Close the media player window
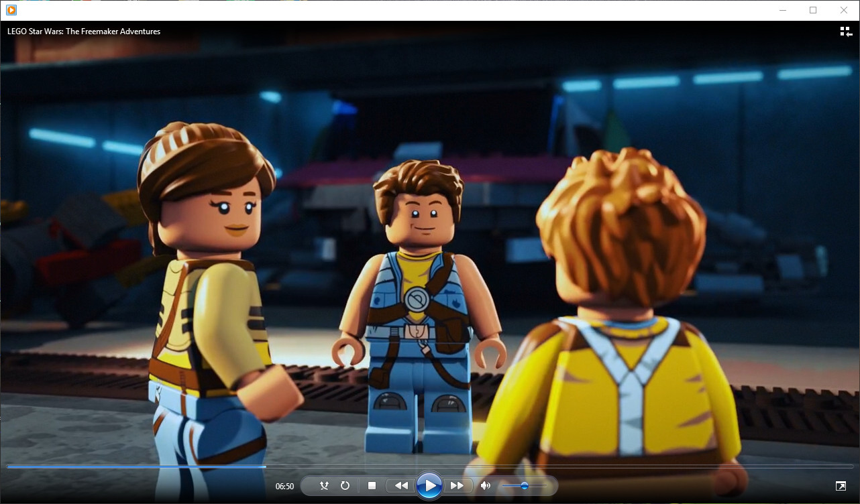 click(844, 10)
